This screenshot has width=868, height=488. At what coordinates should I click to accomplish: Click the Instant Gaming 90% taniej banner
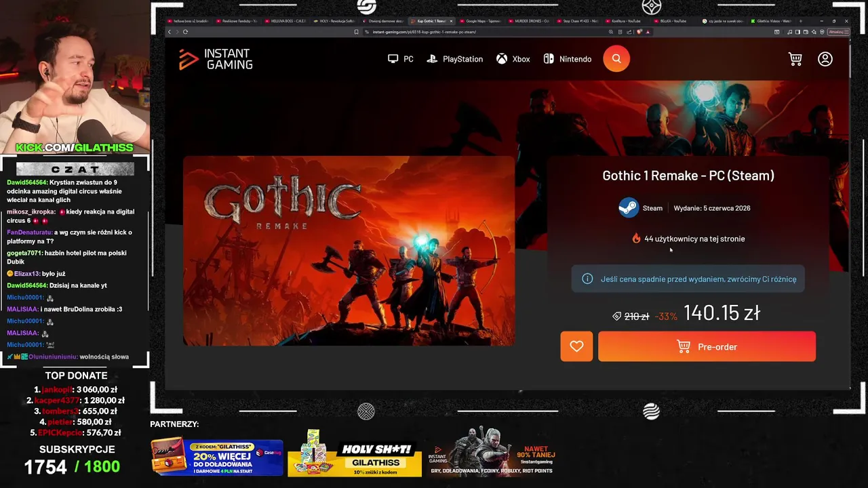tap(493, 452)
